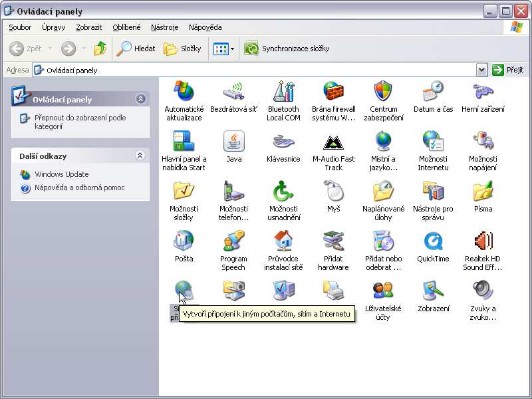The image size is (532, 399).
Task: Open Herní zařízení game controllers
Action: (x=483, y=92)
